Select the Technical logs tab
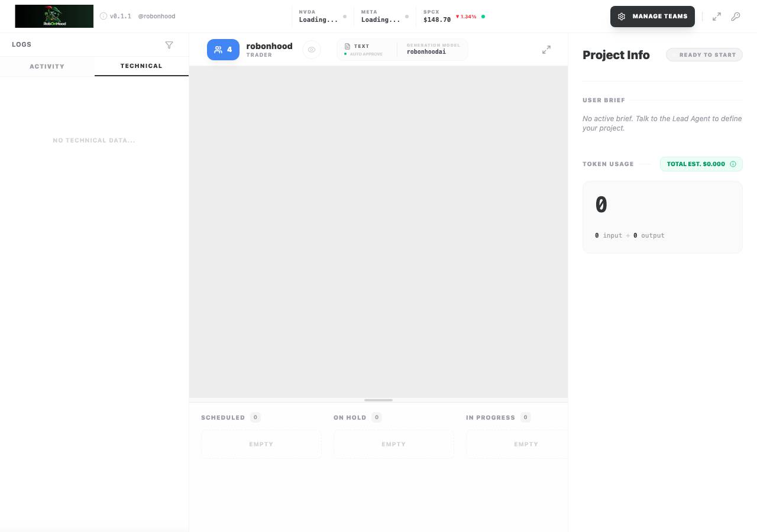 click(141, 66)
